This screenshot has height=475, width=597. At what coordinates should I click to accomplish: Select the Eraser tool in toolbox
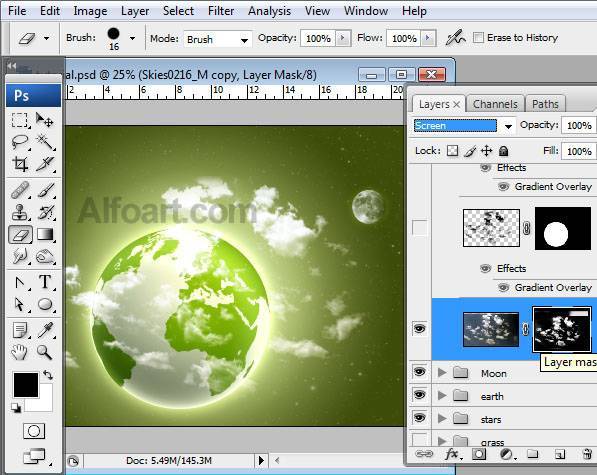tap(20, 235)
